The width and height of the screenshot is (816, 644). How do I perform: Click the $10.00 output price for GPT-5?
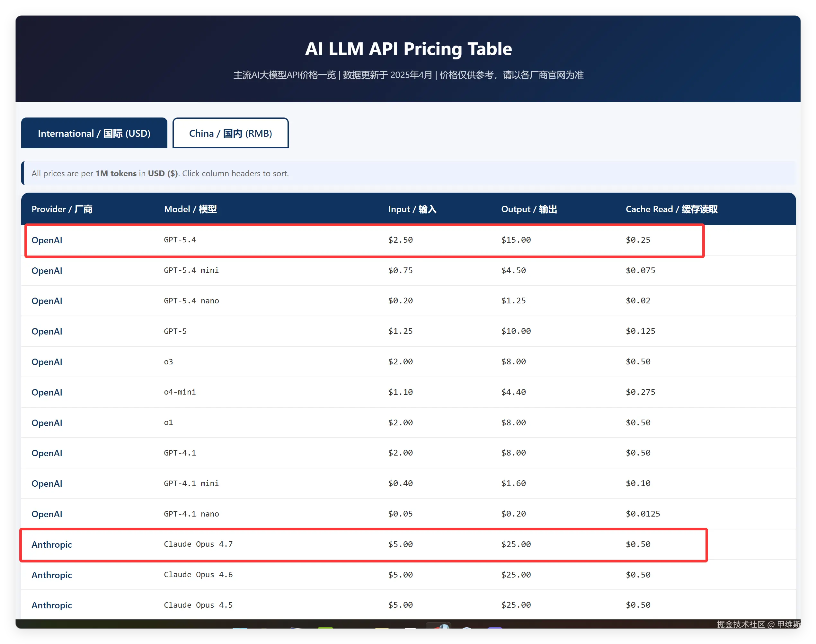tap(516, 331)
